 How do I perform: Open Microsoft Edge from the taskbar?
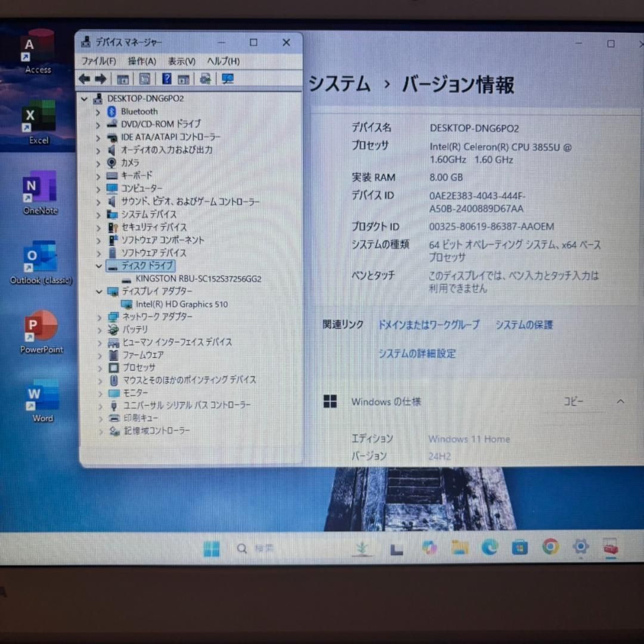(x=490, y=547)
